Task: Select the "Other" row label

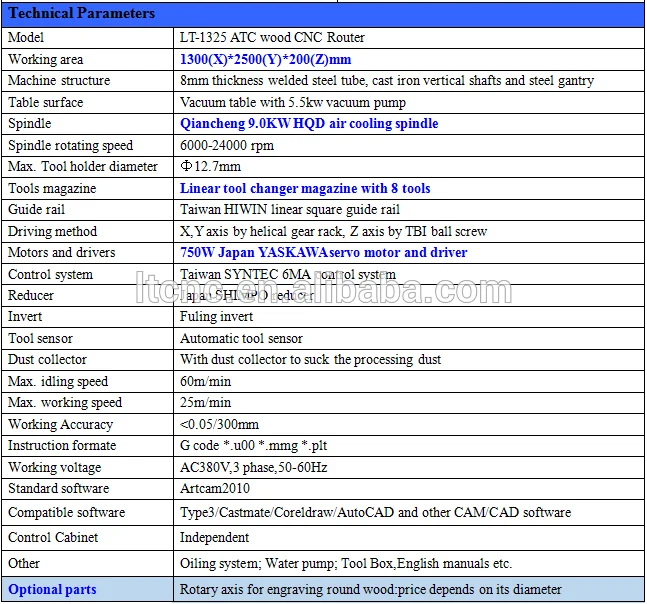Action: click(24, 563)
